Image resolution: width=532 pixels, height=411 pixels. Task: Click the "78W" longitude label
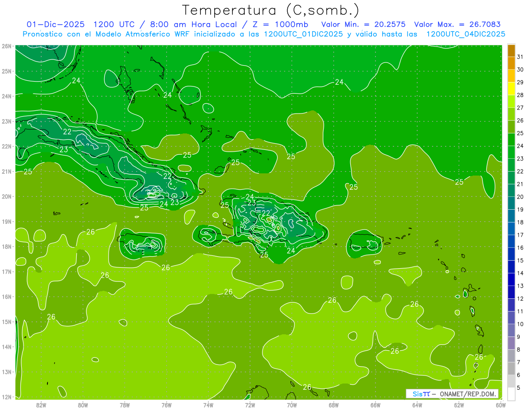point(125,404)
